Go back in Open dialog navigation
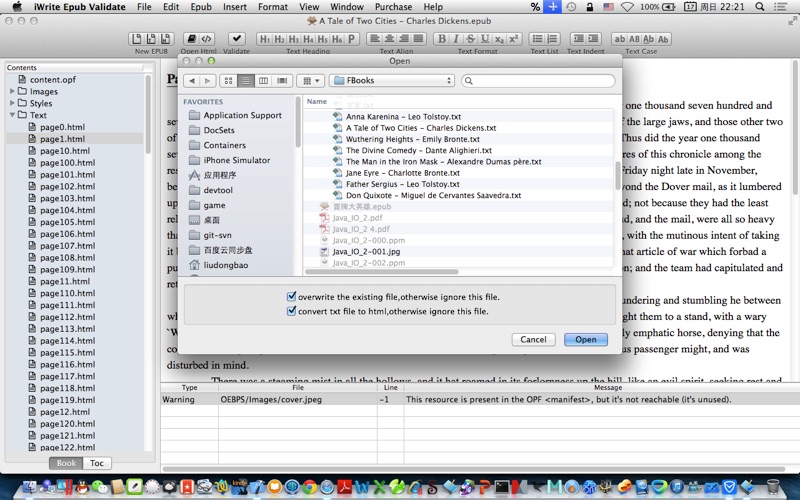800x500 pixels. click(x=192, y=81)
